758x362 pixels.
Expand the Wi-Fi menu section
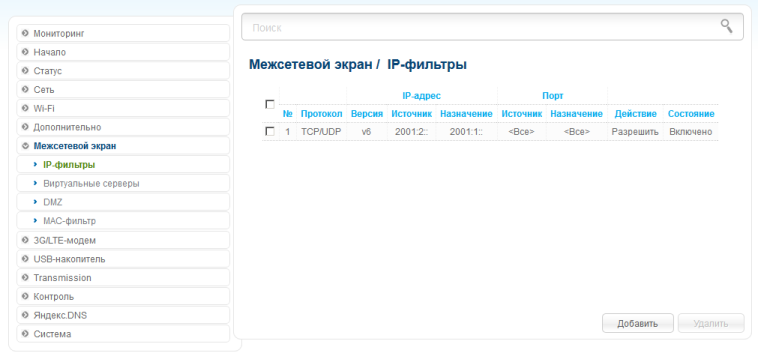click(x=123, y=108)
